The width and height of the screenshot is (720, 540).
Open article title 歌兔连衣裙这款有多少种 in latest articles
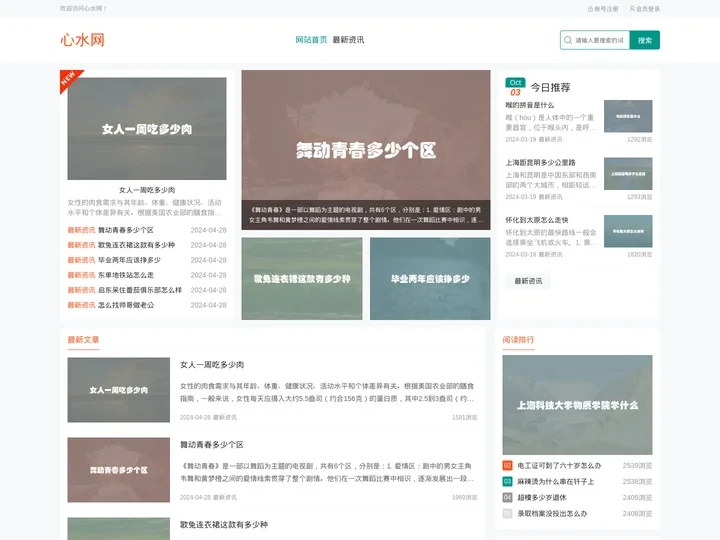[224, 524]
